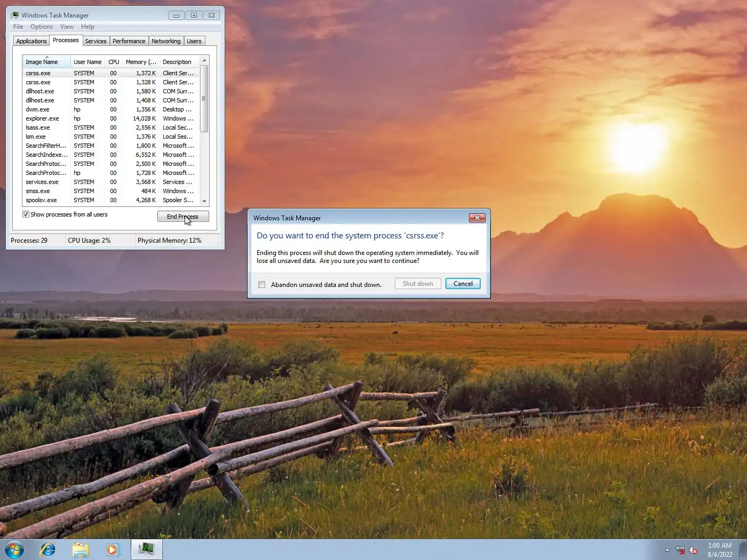Sort by Memory column header
Viewport: 747px width, 560px height.
tap(141, 62)
